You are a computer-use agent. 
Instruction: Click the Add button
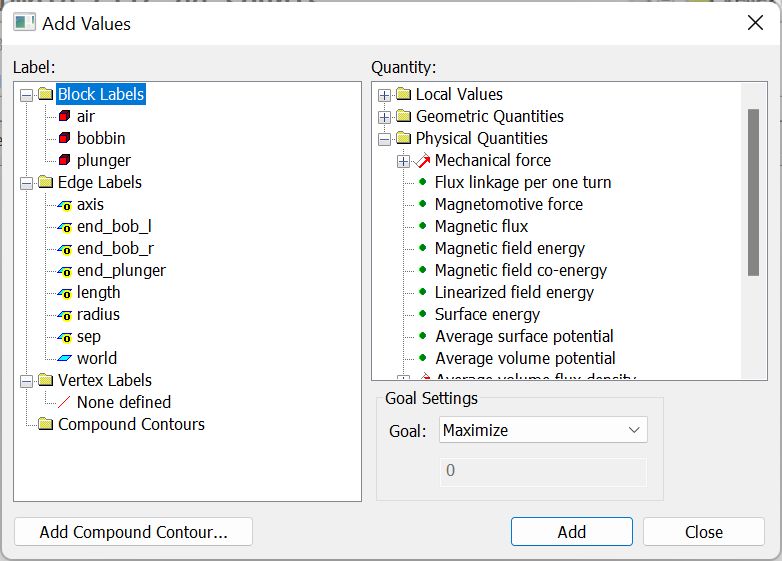point(571,531)
